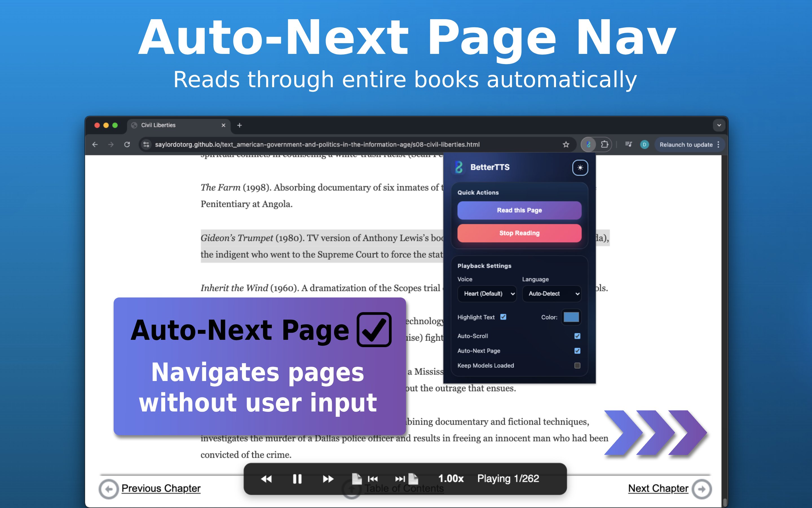812x508 pixels.
Task: Toggle the Highlight Text checkbox
Action: 503,317
